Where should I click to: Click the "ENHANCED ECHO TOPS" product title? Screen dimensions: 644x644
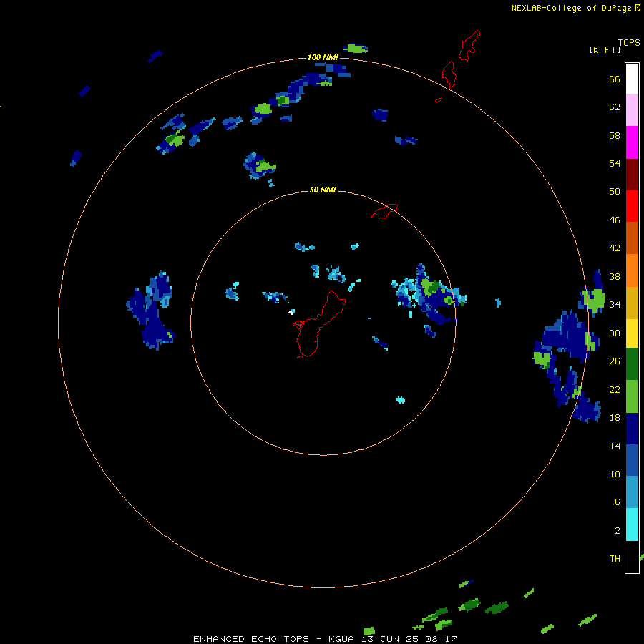coord(251,639)
